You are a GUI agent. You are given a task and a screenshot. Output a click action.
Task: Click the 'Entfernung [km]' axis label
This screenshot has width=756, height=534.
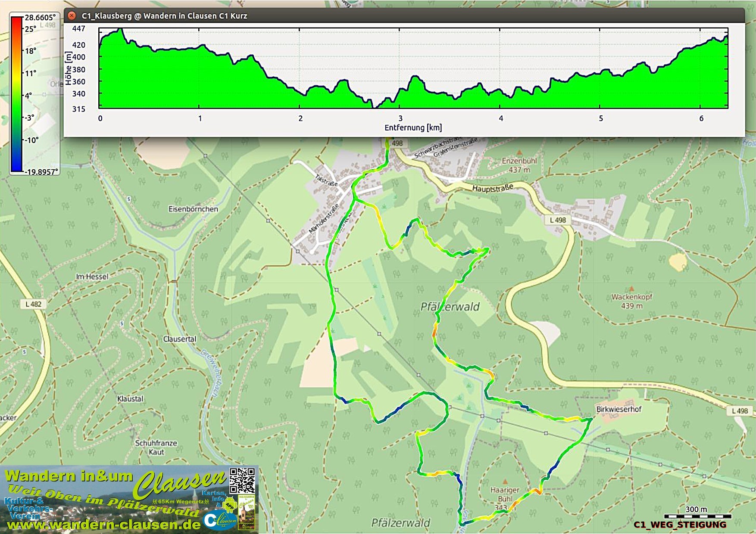coord(413,127)
